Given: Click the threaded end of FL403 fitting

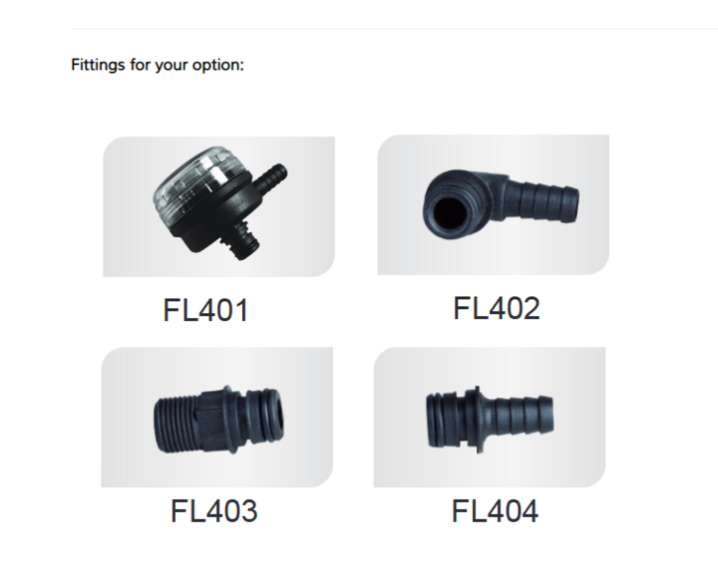Looking at the screenshot, I should tap(177, 425).
